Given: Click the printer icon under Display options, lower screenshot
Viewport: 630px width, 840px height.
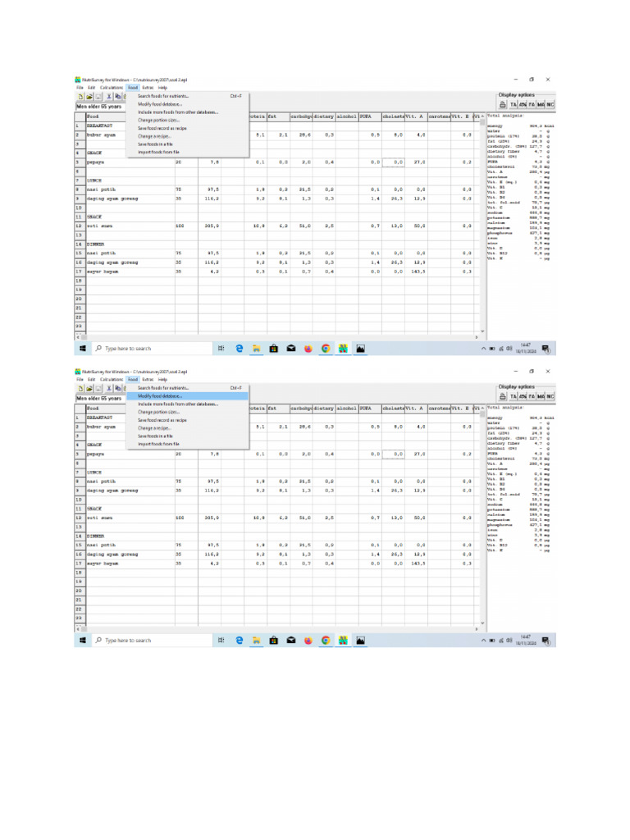Looking at the screenshot, I should tap(503, 396).
